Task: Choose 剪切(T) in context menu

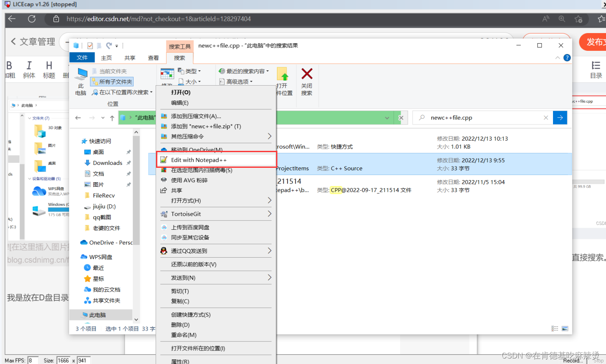Action: point(216,291)
